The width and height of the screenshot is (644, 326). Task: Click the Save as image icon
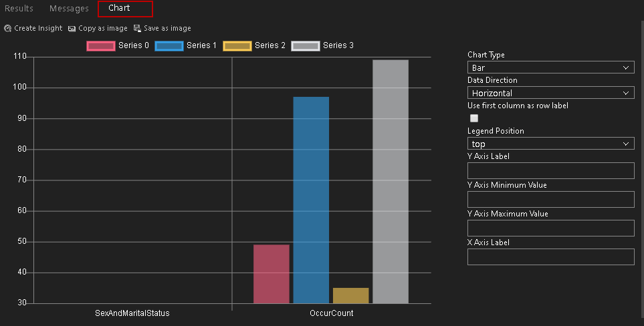point(137,29)
